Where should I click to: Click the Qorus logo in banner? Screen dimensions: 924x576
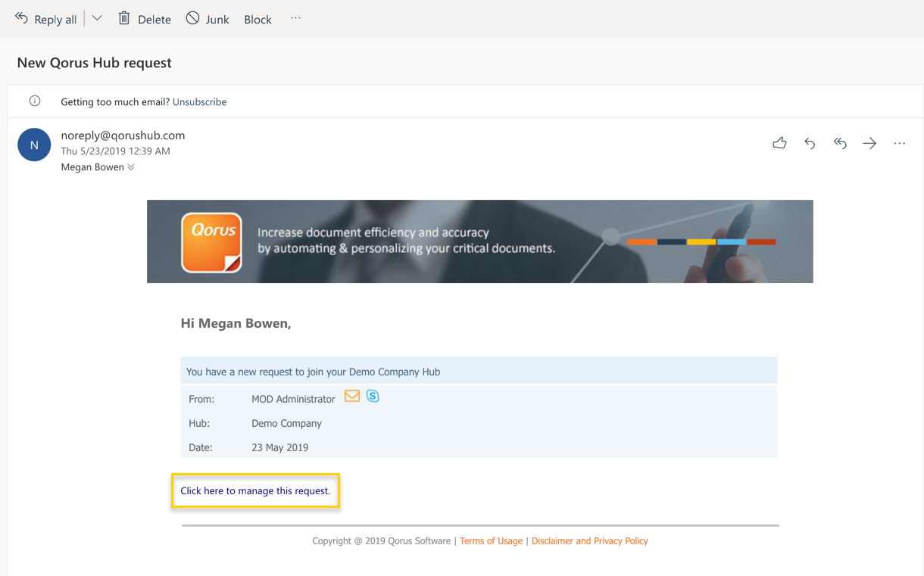tap(211, 242)
